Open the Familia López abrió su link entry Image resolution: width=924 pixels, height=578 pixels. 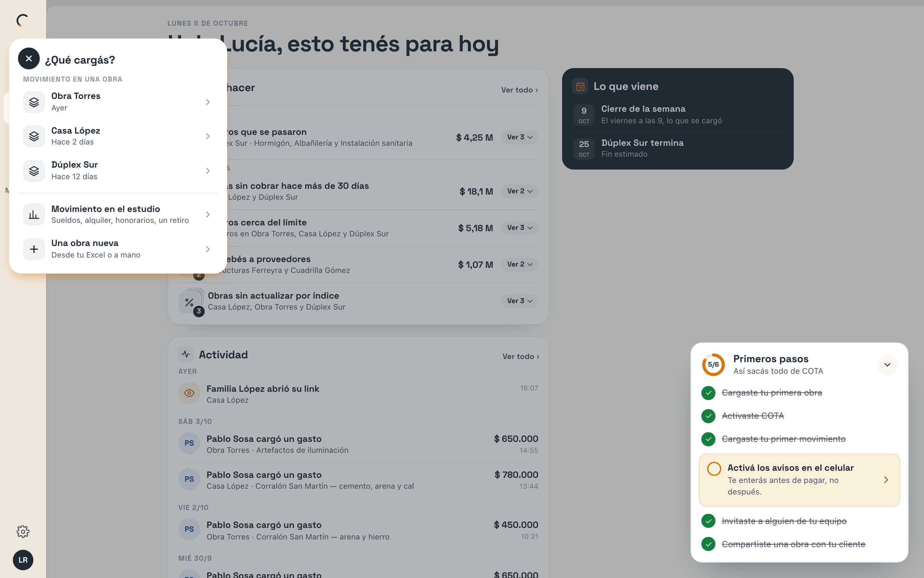point(358,394)
